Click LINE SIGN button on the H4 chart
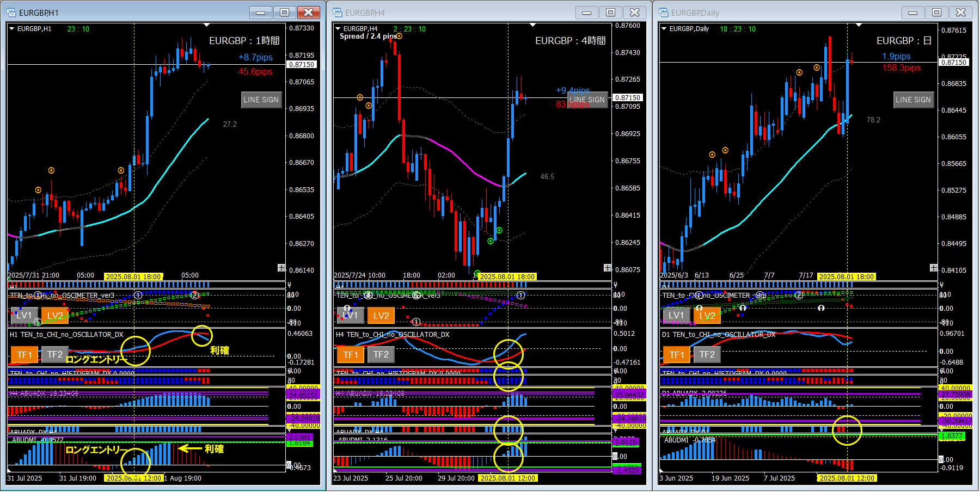 (587, 100)
